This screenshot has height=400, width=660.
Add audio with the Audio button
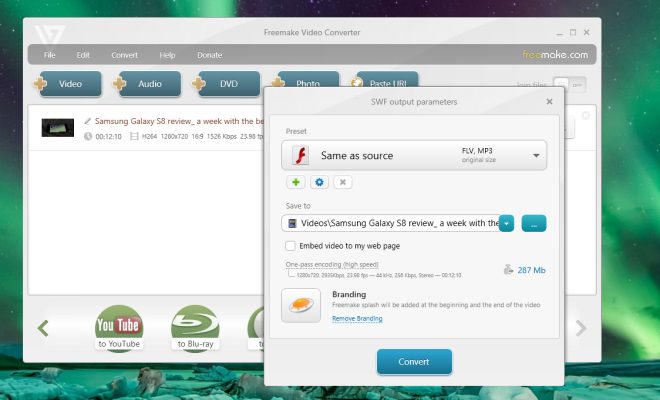(x=147, y=84)
